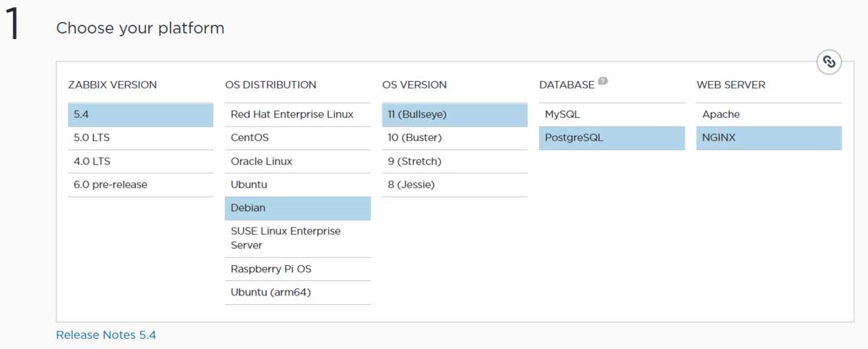Select OS version 10 (Buster)
The image size is (868, 349).
(x=454, y=138)
